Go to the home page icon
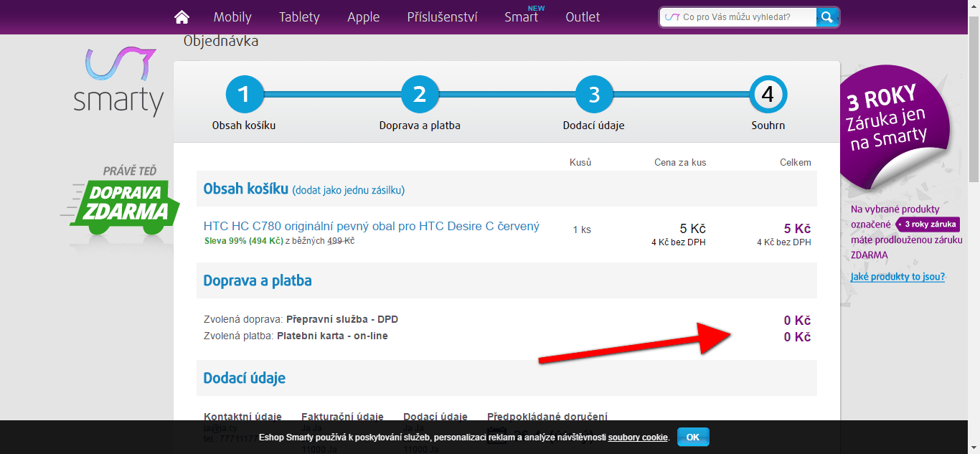 coord(182,17)
